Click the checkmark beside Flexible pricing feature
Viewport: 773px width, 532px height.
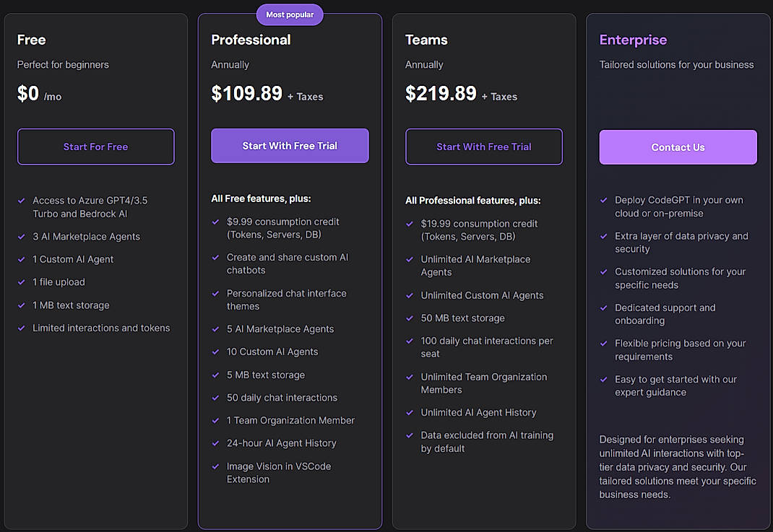click(x=603, y=344)
